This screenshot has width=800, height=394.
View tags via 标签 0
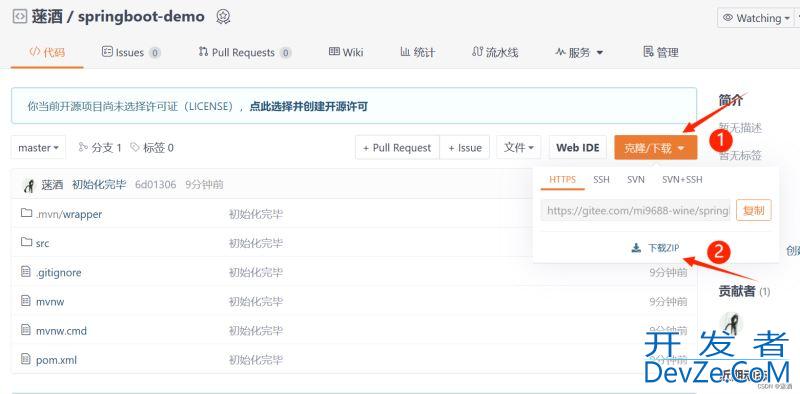152,147
